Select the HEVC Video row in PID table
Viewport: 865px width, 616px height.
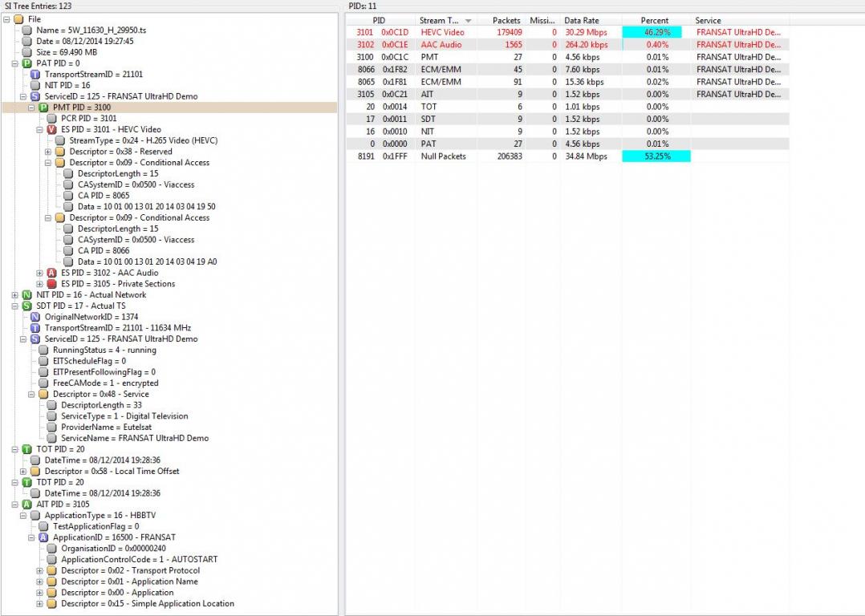tap(567, 33)
